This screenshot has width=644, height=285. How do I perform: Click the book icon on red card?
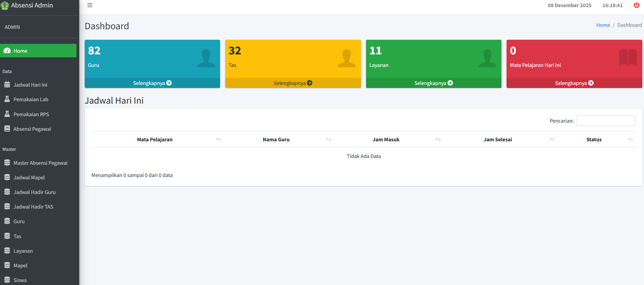point(628,58)
